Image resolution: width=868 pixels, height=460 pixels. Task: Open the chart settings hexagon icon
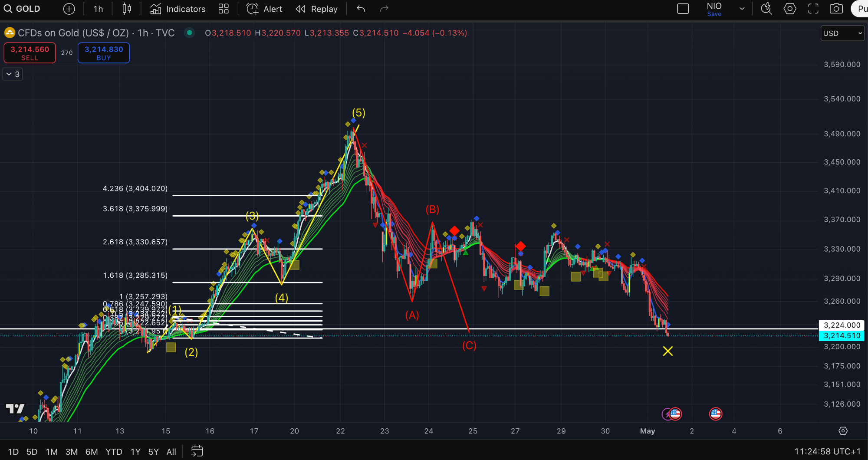pos(790,9)
